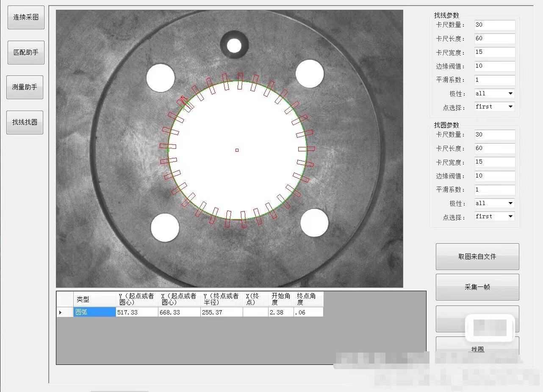Click the row selector arrow of 圆弧 row
The width and height of the screenshot is (543, 392).
tap(65, 312)
